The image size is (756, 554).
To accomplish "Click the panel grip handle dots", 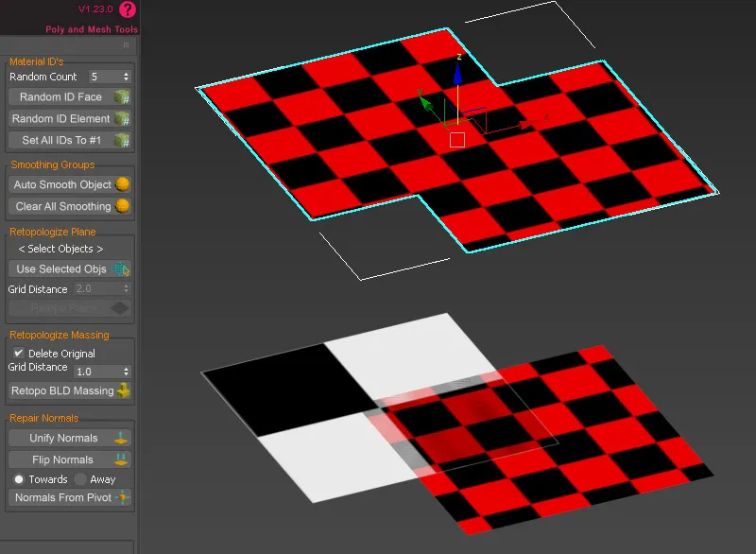I will [x=126, y=44].
